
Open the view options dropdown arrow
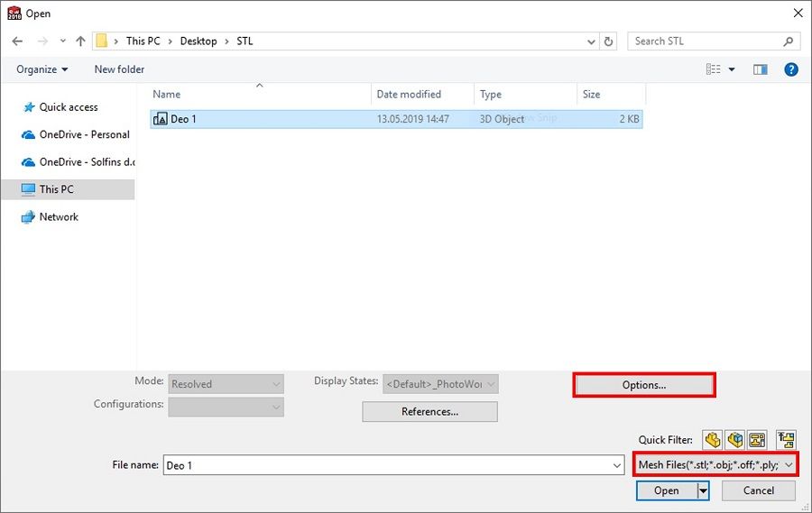(x=732, y=69)
